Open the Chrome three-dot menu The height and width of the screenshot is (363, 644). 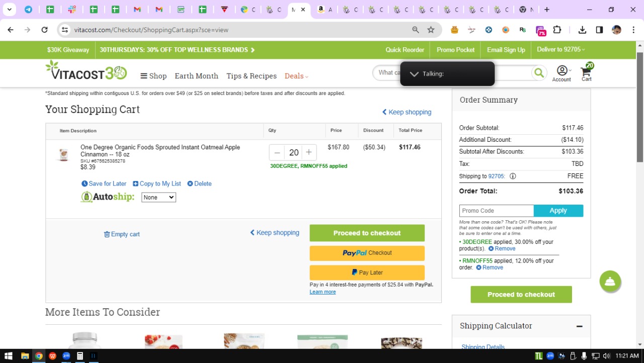tap(633, 30)
